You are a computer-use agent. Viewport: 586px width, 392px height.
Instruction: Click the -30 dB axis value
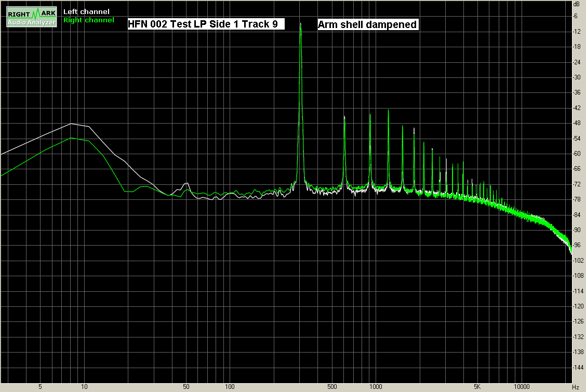[577, 77]
